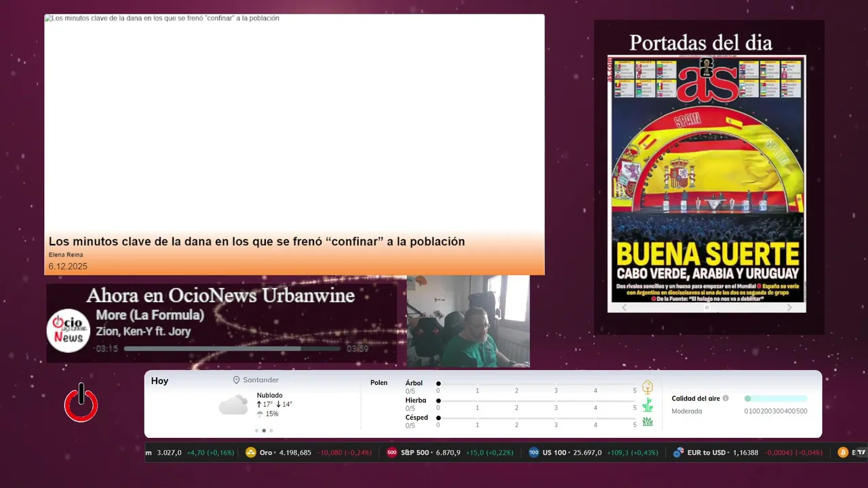Click the EUR to USD flag icon
The height and width of the screenshot is (488, 868).
(678, 452)
